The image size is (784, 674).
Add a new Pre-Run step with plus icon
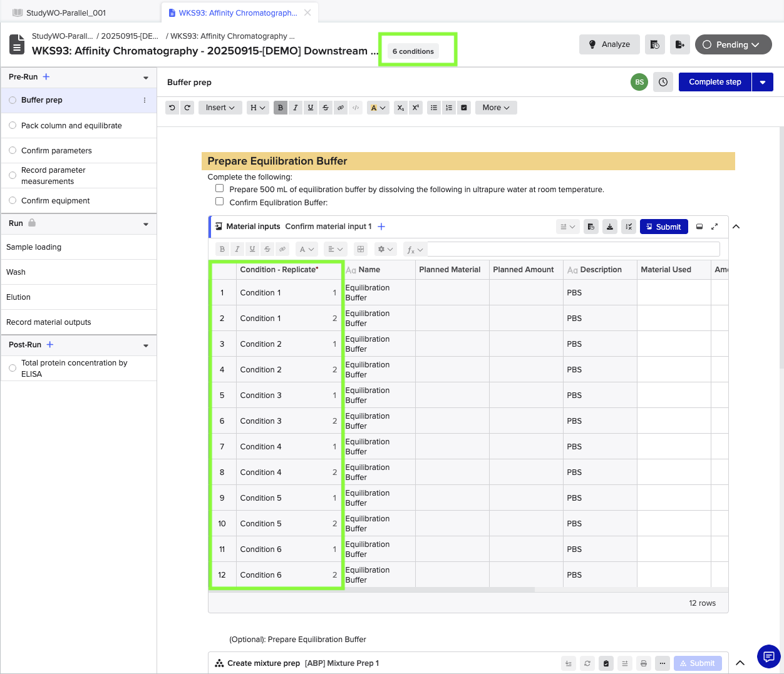(46, 77)
